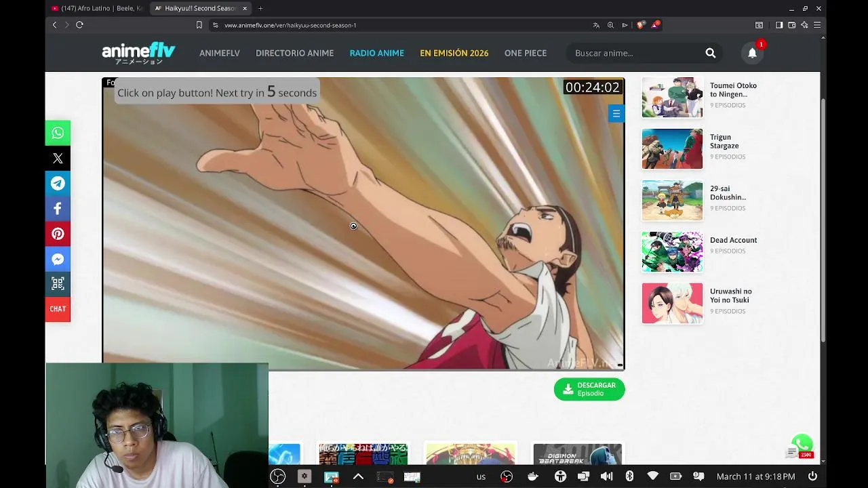Open Brave Shields lion icon

pos(640,25)
